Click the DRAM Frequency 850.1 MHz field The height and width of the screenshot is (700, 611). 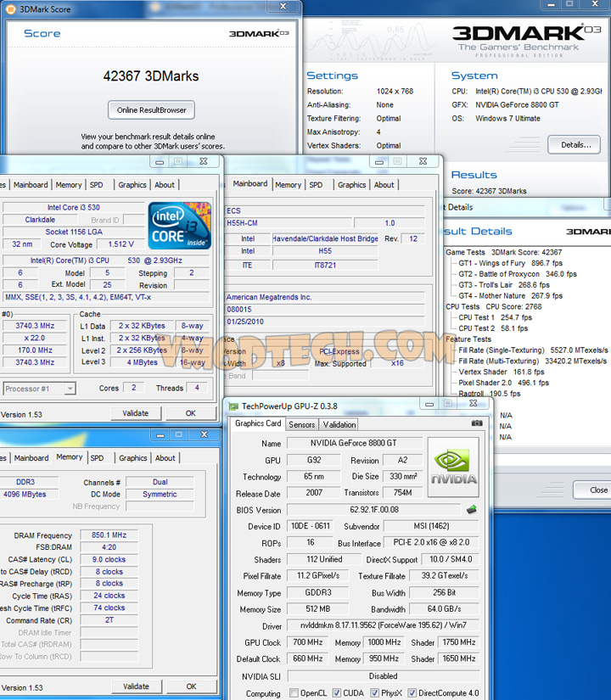(109, 535)
